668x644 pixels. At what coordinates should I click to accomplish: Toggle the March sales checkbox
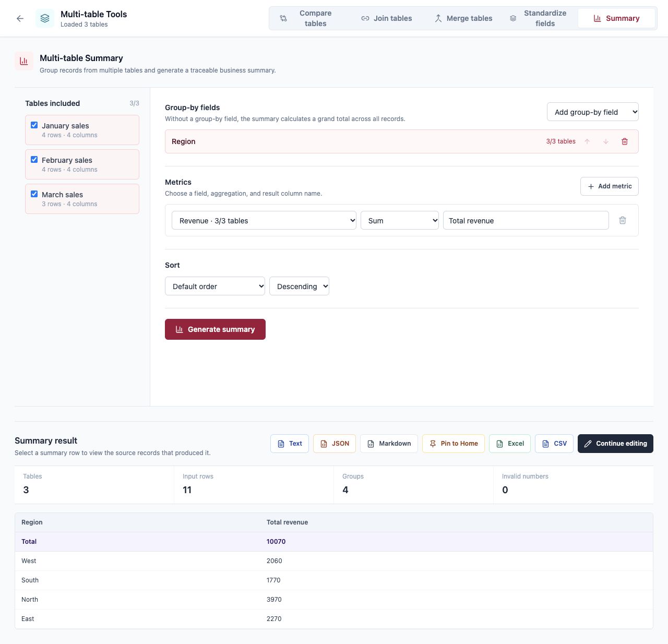click(x=34, y=194)
